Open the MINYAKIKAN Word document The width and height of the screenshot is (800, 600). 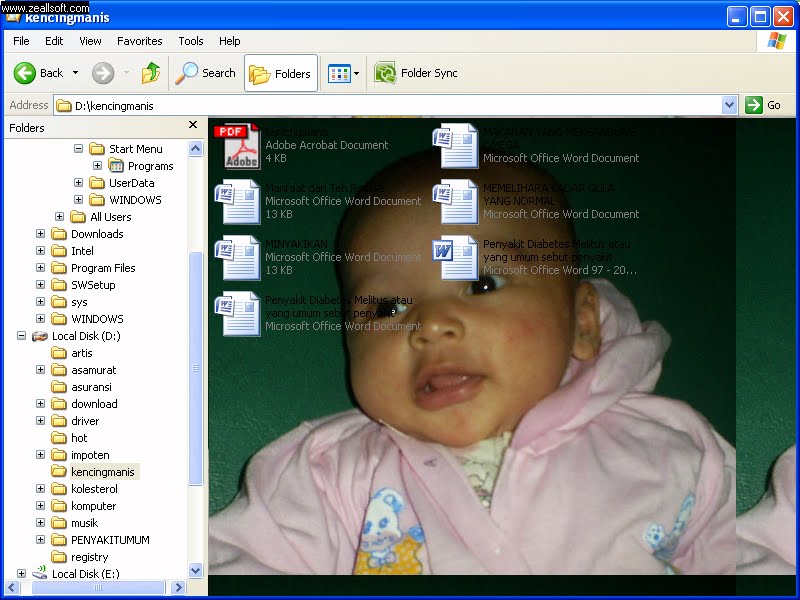(237, 257)
